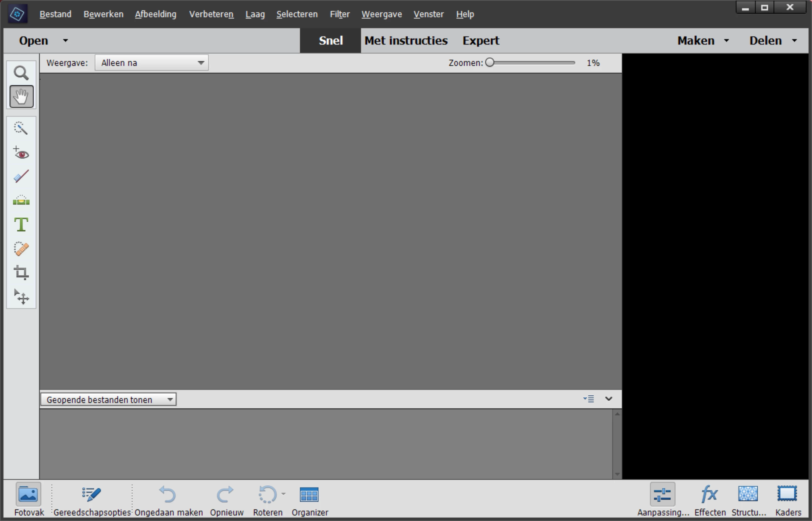Switch to the Expert mode tab

480,41
